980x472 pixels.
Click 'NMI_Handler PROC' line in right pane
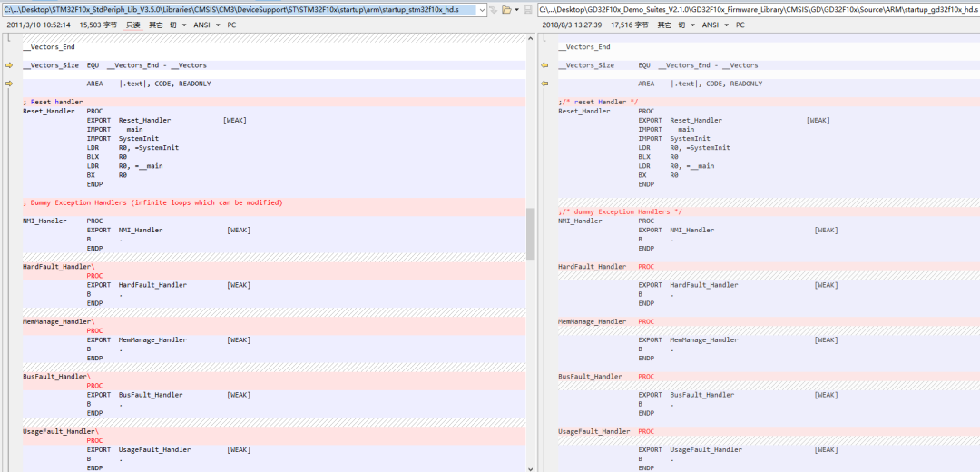pos(605,221)
